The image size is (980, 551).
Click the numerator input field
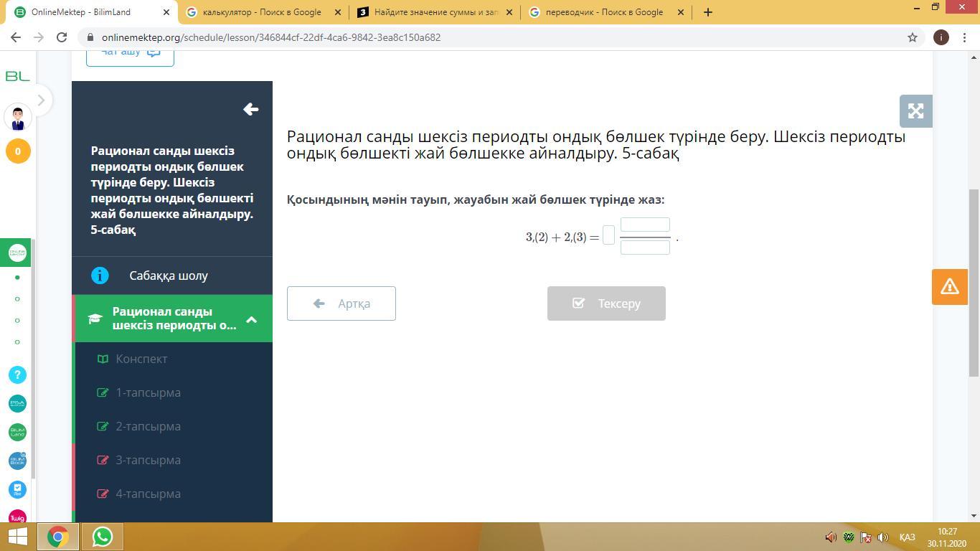coord(645,225)
